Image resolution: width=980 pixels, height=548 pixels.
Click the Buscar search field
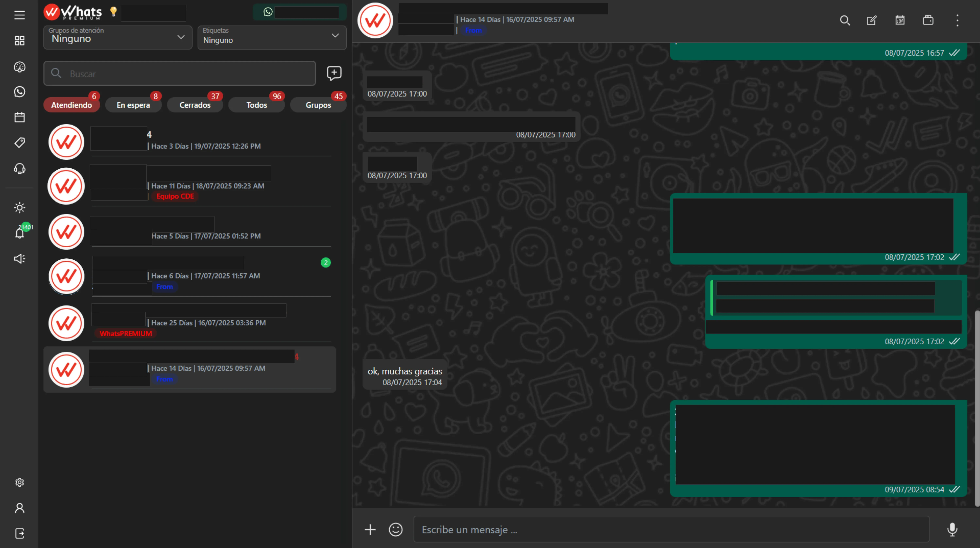tap(180, 74)
